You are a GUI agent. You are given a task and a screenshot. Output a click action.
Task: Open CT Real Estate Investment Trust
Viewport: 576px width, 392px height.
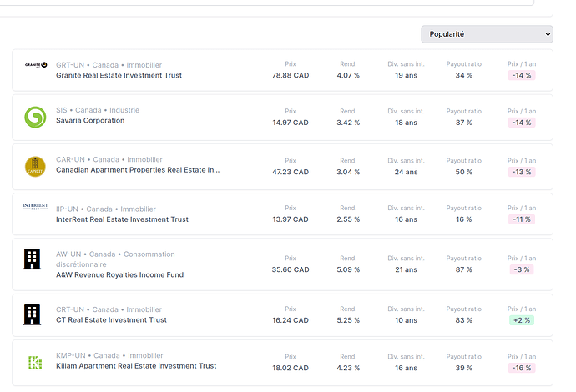(111, 319)
